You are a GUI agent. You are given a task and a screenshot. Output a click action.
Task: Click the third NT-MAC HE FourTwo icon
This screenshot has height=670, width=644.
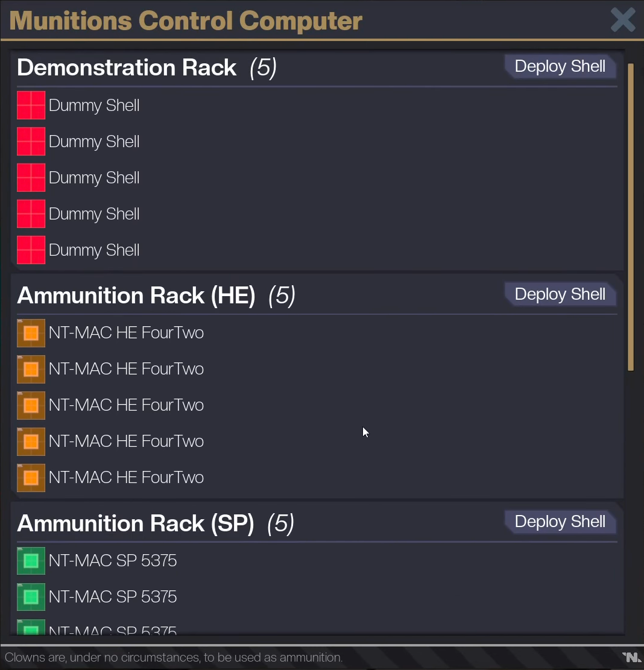pyautogui.click(x=31, y=405)
